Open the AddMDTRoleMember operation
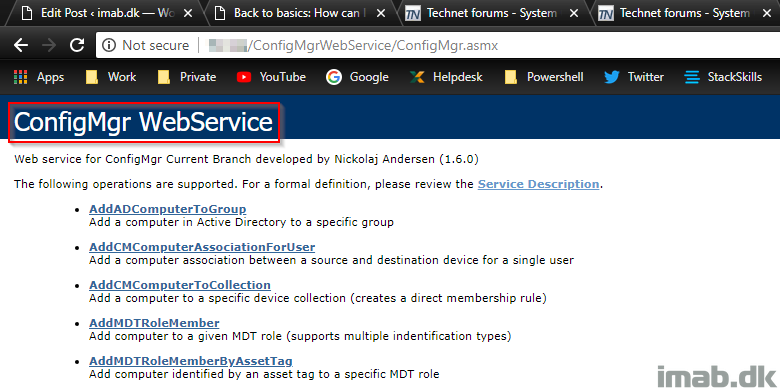Screen dimensions: 780x389 [154, 323]
